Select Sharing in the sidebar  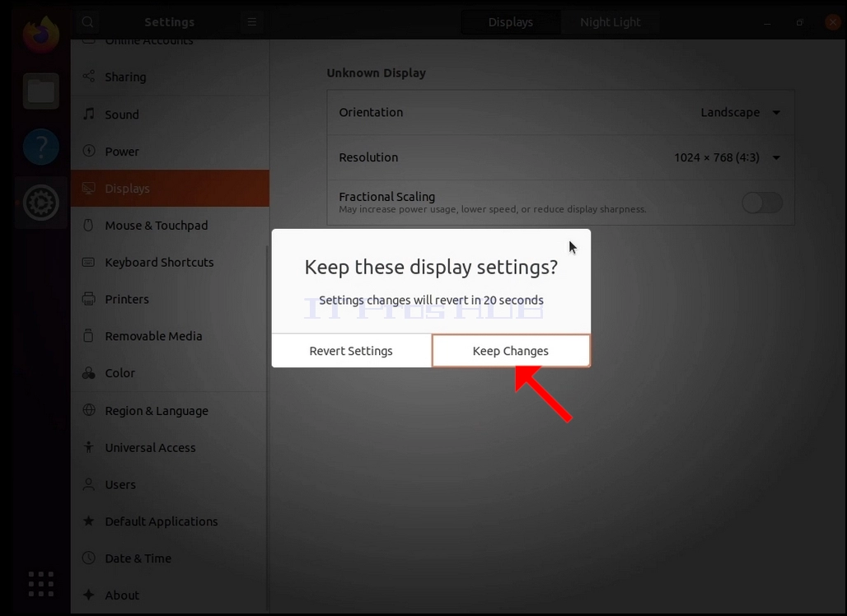(170, 77)
